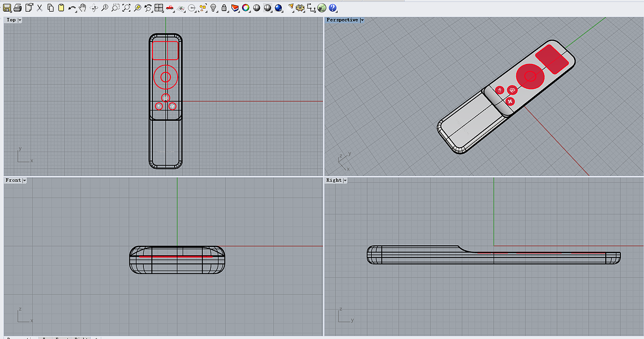Select the Pan hand tool
This screenshot has height=339, width=644.
click(83, 8)
